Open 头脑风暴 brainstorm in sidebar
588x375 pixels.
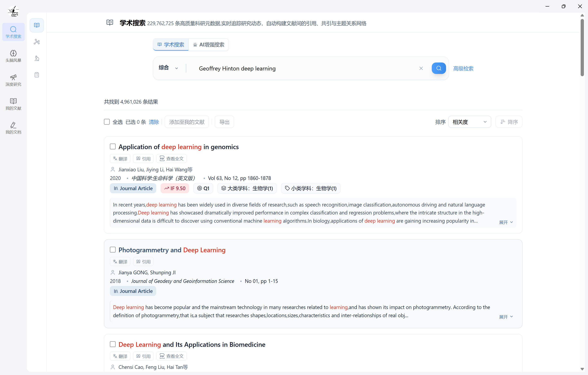pyautogui.click(x=13, y=56)
